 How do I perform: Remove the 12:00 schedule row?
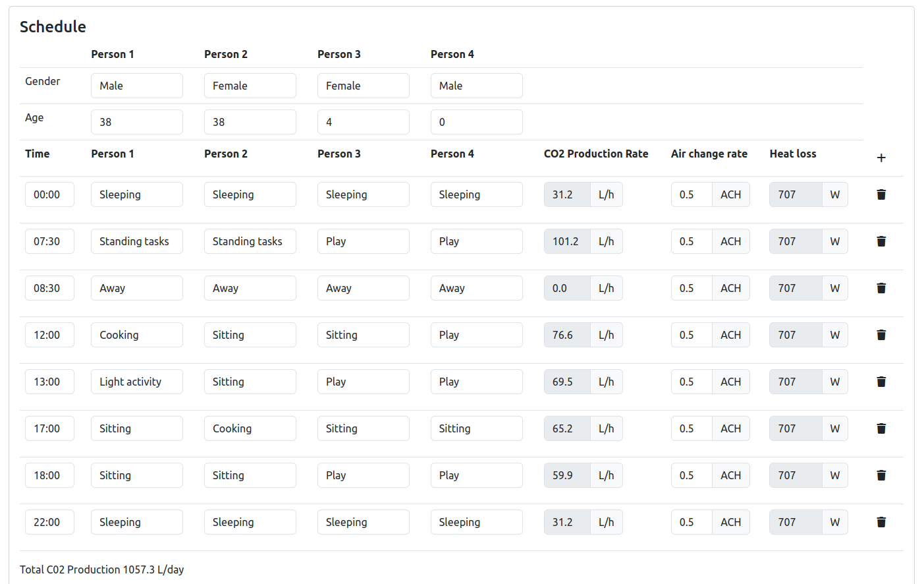pyautogui.click(x=881, y=335)
